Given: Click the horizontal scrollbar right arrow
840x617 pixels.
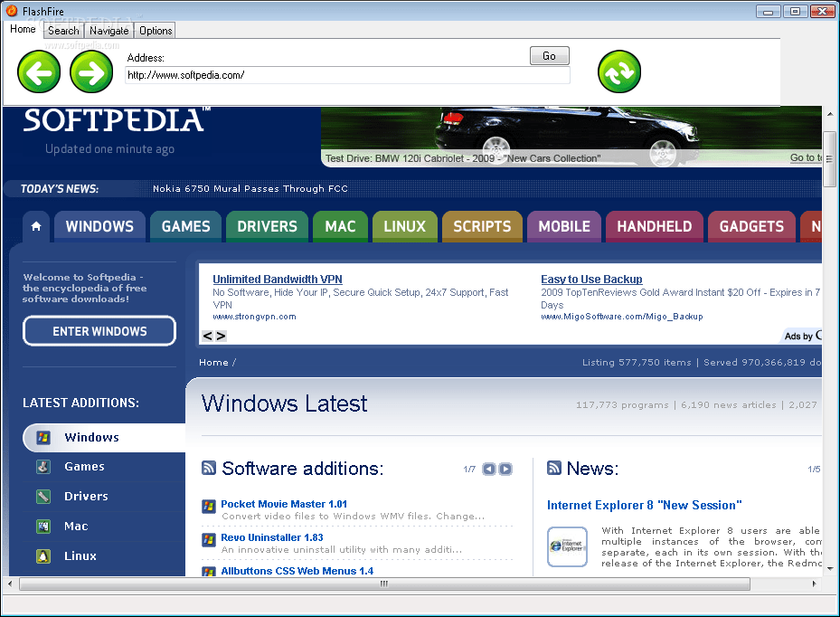Looking at the screenshot, I should (815, 584).
